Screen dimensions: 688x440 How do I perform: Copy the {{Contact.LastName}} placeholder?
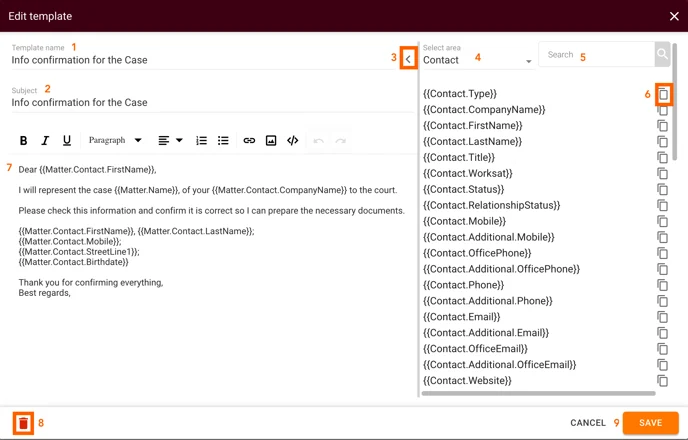pos(663,142)
